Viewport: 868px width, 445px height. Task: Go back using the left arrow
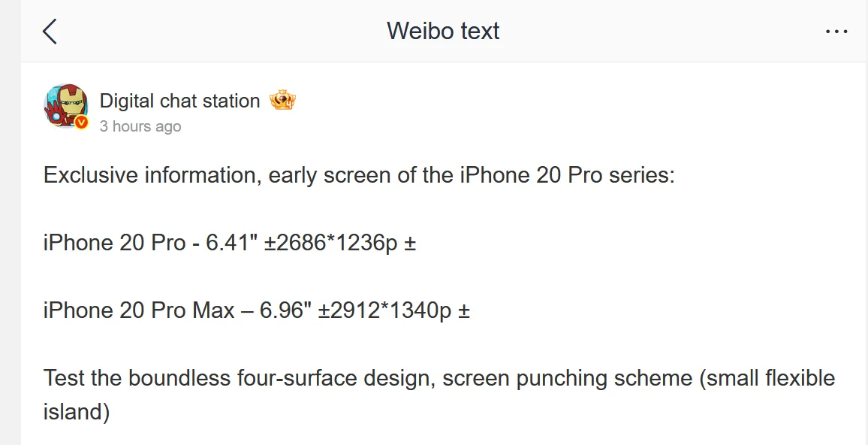click(x=50, y=31)
